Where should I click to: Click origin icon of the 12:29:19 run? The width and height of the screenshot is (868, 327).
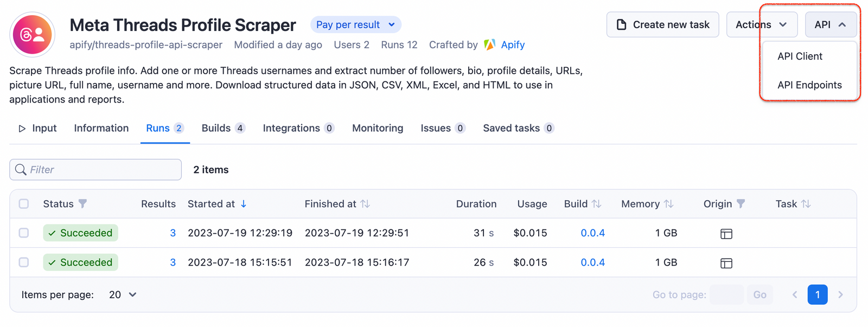[726, 234]
